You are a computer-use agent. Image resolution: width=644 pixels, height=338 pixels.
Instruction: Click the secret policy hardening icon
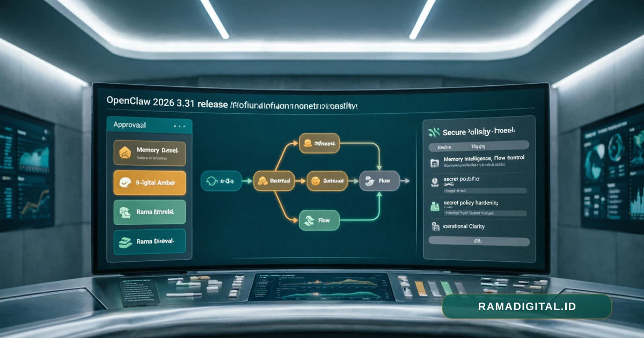(x=435, y=206)
